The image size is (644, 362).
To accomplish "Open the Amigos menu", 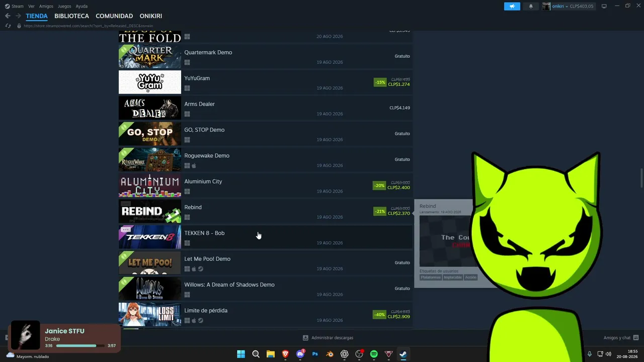I will [46, 6].
